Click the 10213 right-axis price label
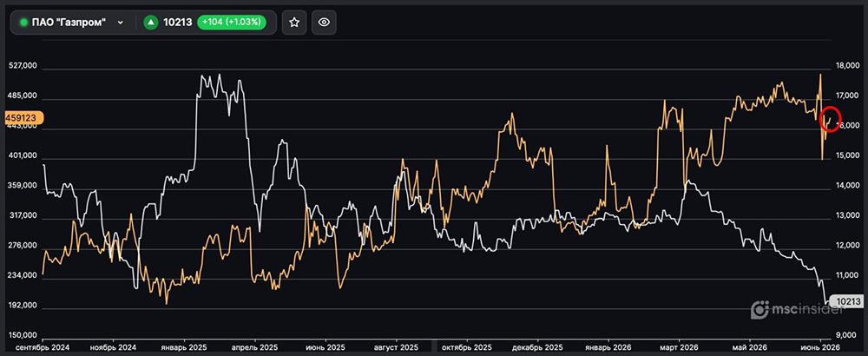868x356 pixels. click(848, 301)
